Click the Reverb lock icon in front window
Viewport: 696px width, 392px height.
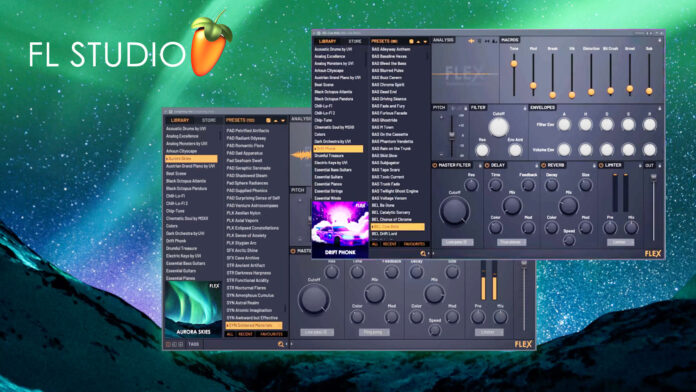[594, 166]
